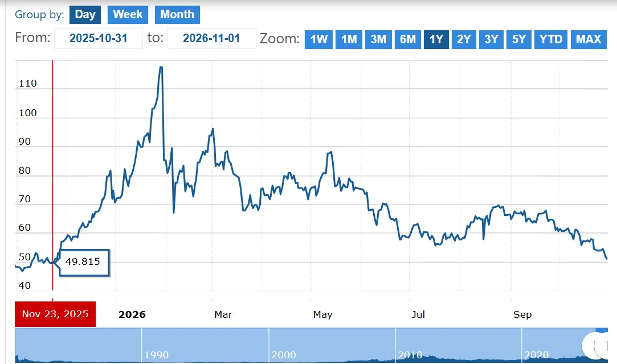Click the 2000 label in the navigator
The image size is (617, 364).
pyautogui.click(x=283, y=355)
